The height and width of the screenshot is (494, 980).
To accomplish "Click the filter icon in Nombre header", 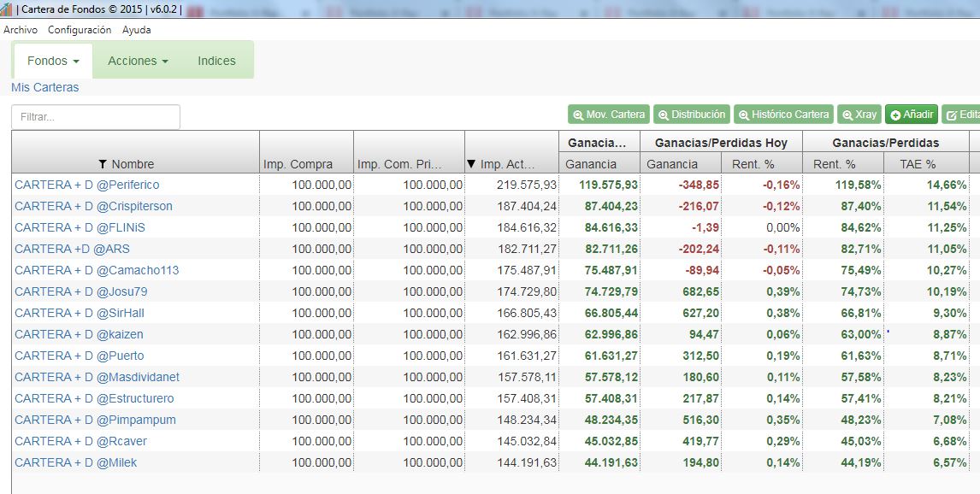I will coord(103,164).
